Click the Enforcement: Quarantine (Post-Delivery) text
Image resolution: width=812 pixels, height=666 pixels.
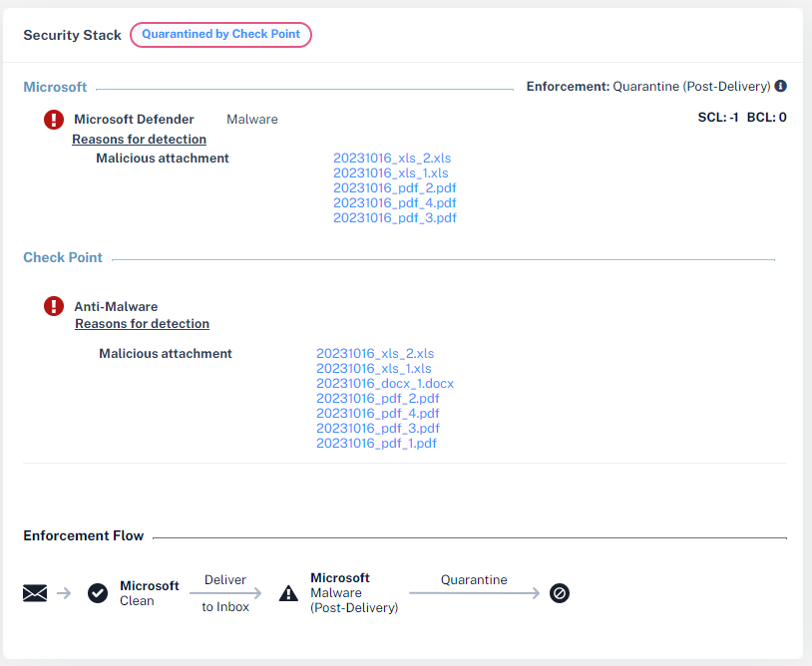pyautogui.click(x=648, y=87)
